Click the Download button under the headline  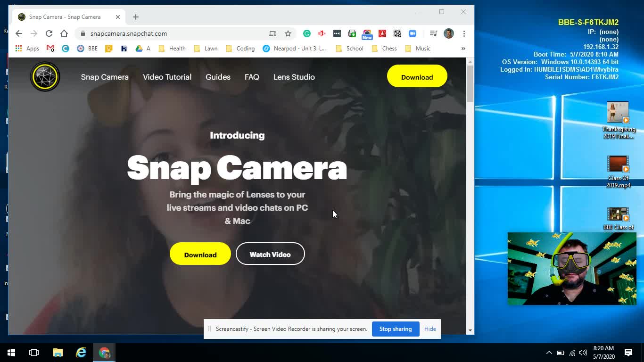(x=200, y=254)
